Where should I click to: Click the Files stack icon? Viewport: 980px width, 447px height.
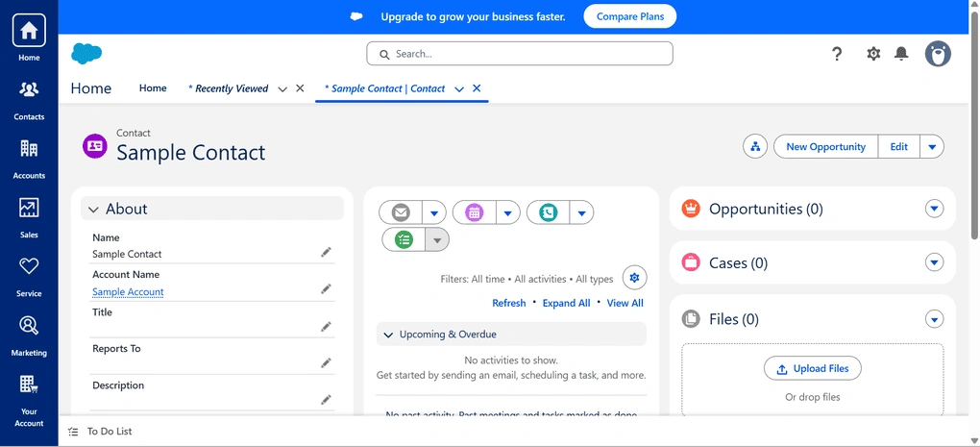(691, 319)
